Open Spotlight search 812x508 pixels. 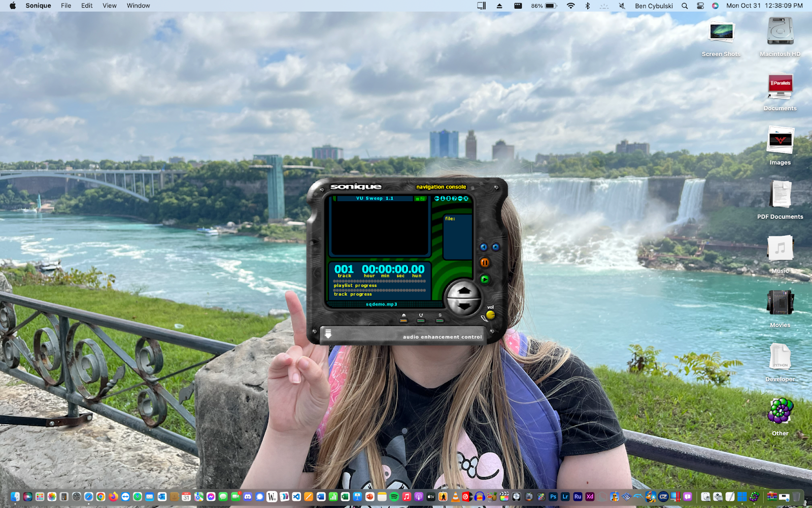click(x=685, y=6)
